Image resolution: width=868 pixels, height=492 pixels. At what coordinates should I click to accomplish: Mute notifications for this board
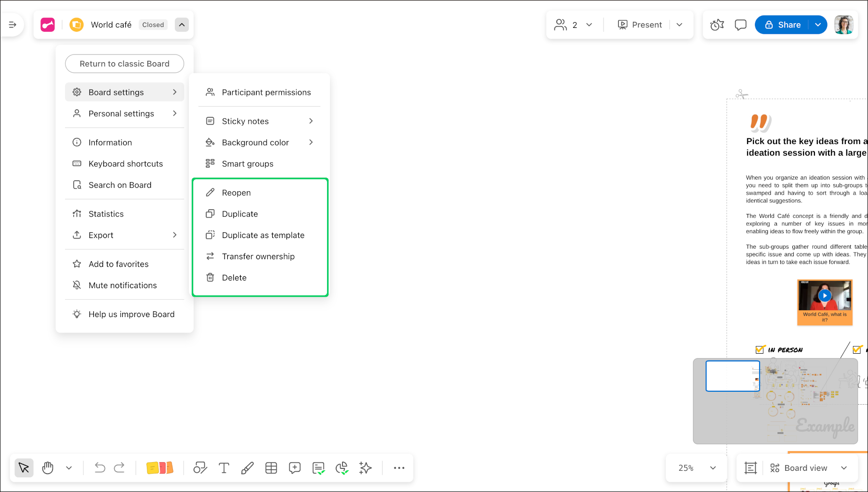pos(122,285)
